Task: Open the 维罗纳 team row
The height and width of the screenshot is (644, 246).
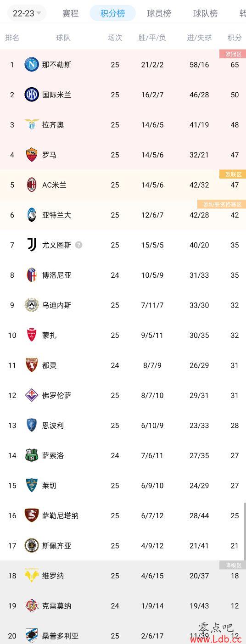Action: pos(123,576)
